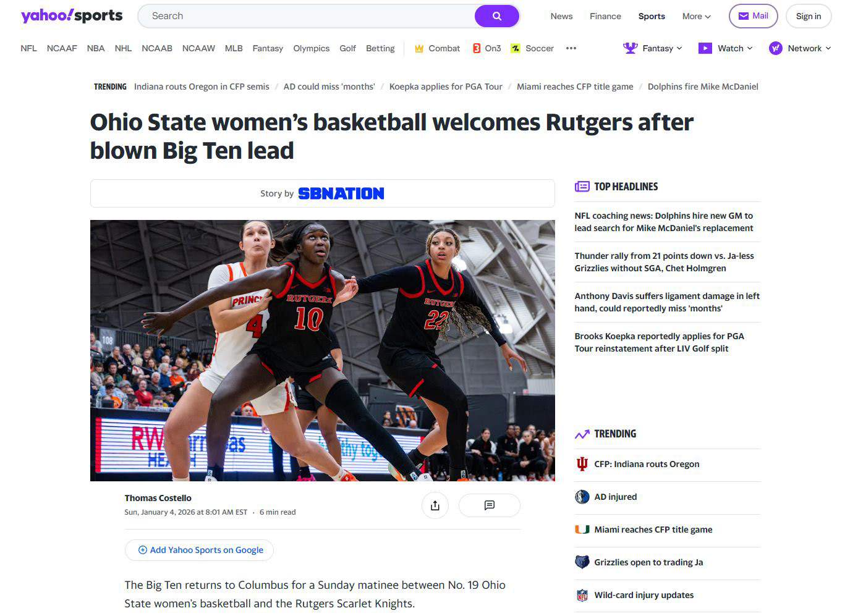Click the Add Yahoo Sports on Google button

tap(199, 550)
